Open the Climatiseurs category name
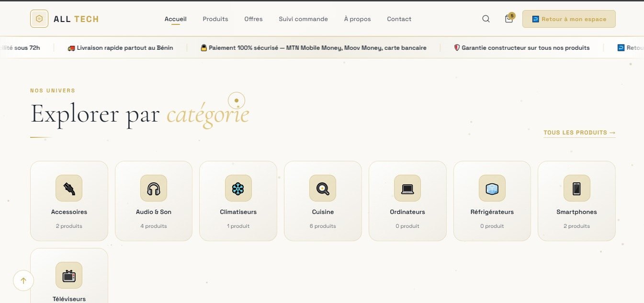644x303 pixels. 238,212
